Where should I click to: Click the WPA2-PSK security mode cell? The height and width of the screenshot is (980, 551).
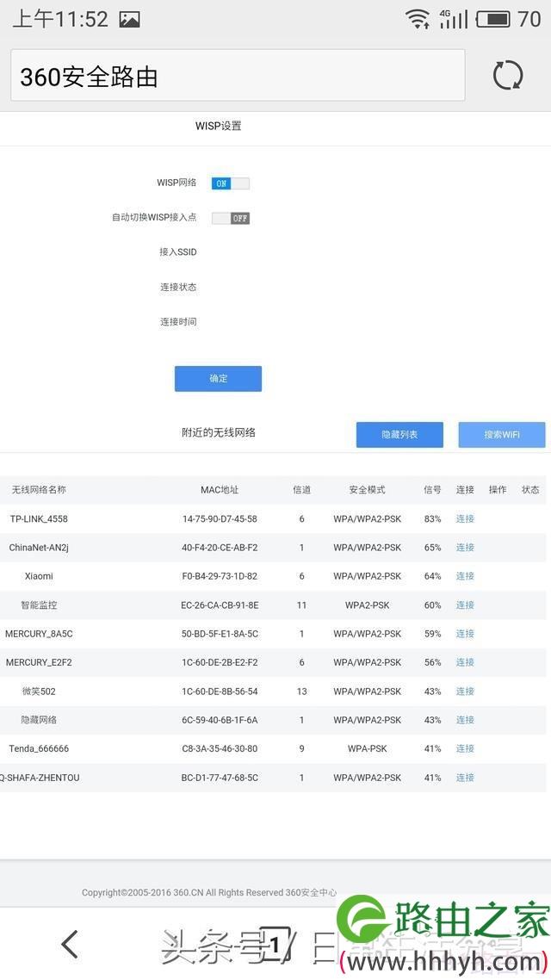pos(368,605)
